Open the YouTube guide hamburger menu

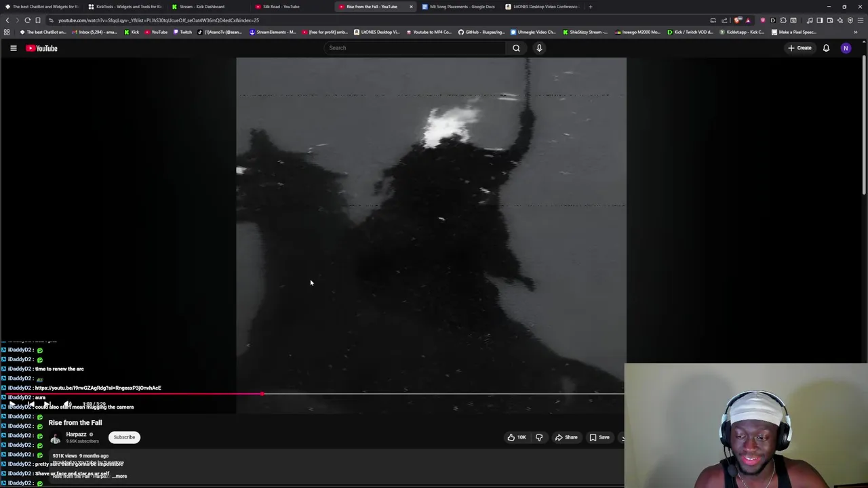point(13,48)
